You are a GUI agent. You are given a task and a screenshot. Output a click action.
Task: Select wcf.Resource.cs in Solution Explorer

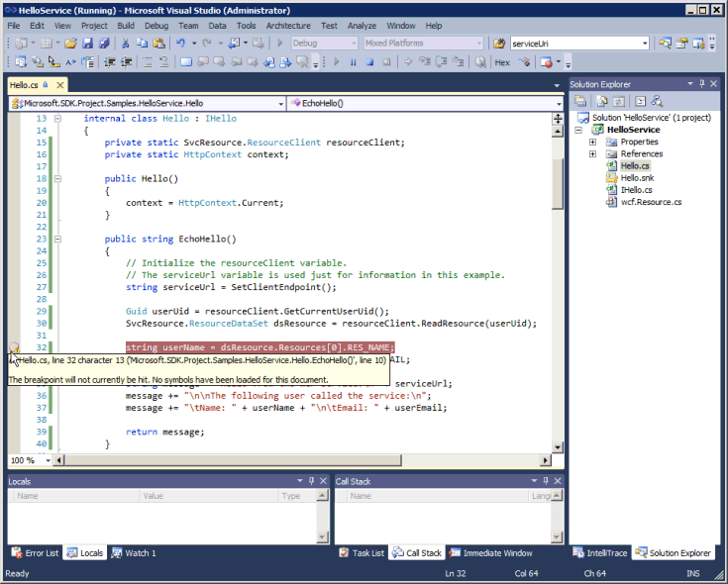click(651, 202)
